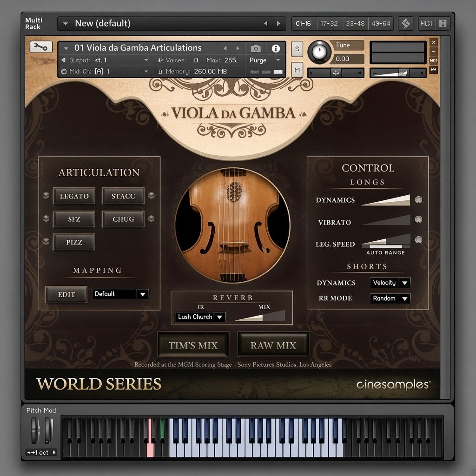Click the Tune knob

pyautogui.click(x=319, y=52)
